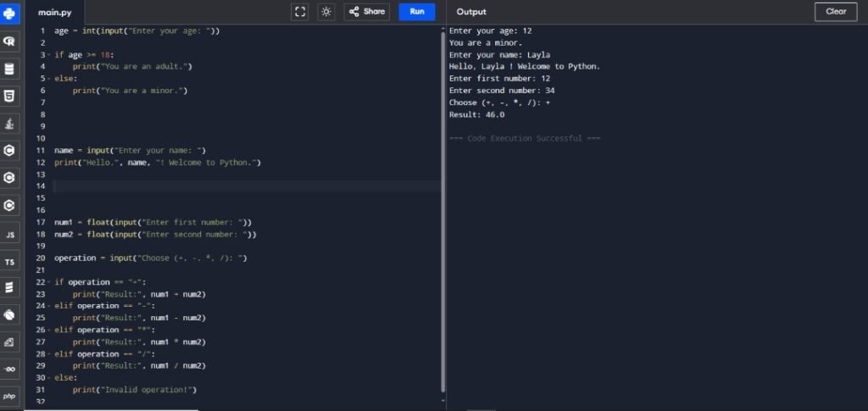868x411 pixels.
Task: Collapse the 'if age >= 18' block
Action: point(49,55)
